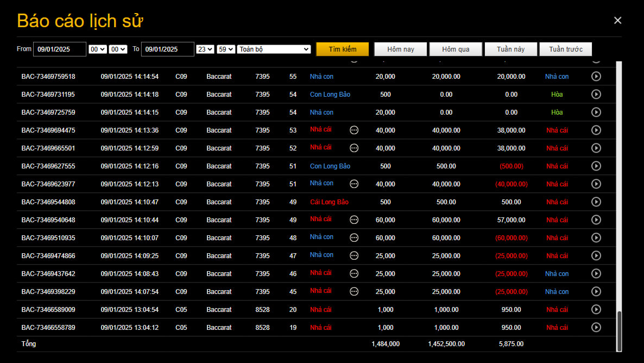The height and width of the screenshot is (363, 644).
Task: View more info for bet BAC-73469398229
Action: click(x=354, y=292)
